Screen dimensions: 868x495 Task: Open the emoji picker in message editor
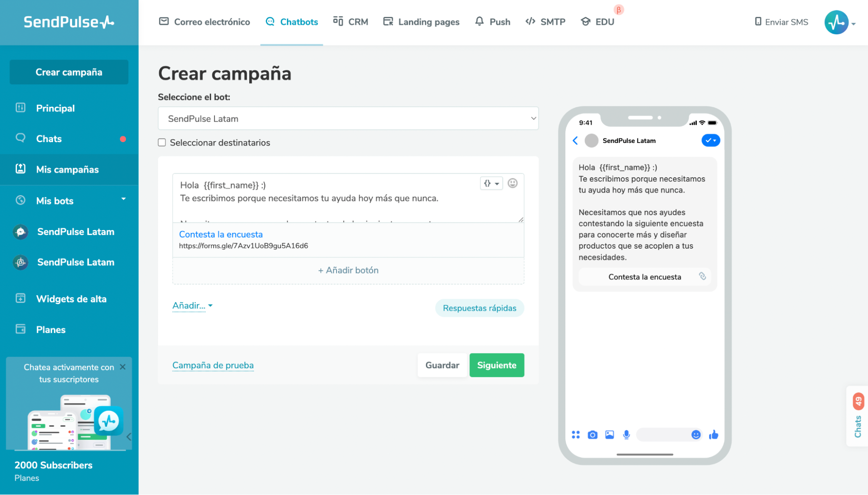click(512, 183)
